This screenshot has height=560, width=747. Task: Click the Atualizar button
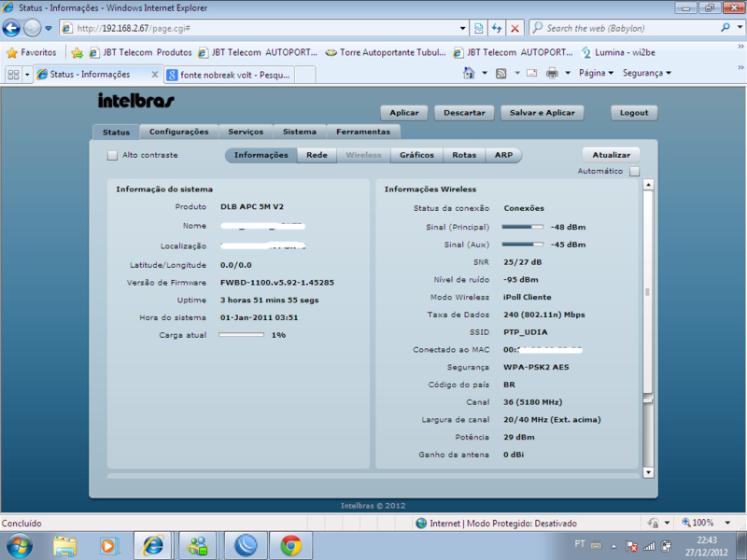pyautogui.click(x=611, y=155)
